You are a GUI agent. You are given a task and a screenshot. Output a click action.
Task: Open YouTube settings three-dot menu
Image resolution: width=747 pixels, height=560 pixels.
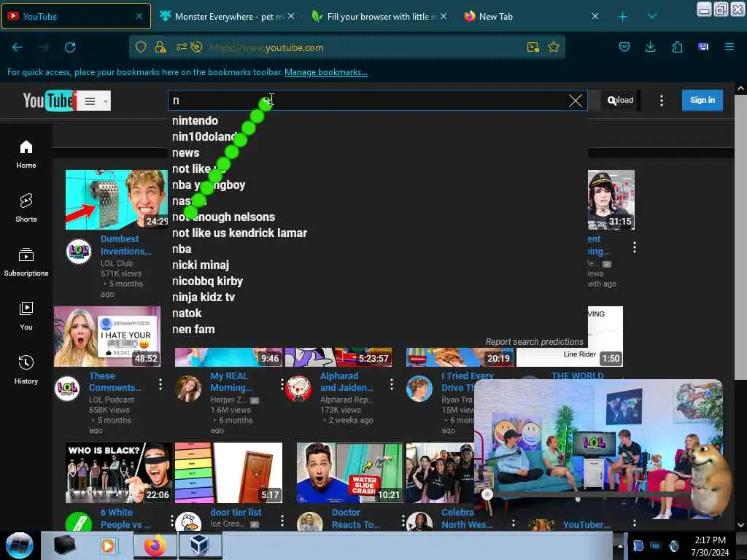coord(661,101)
